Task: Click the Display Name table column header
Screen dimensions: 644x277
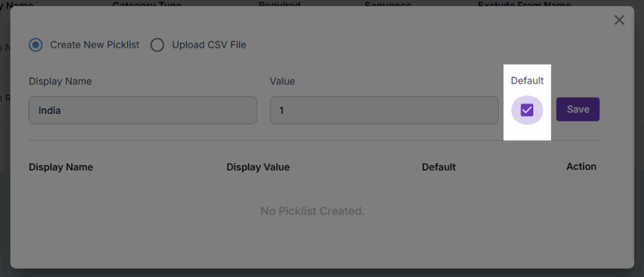Action: pos(61,167)
